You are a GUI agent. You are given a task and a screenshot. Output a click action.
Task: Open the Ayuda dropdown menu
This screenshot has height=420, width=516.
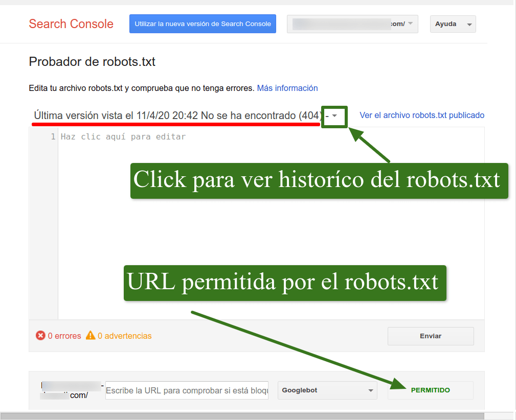click(453, 24)
